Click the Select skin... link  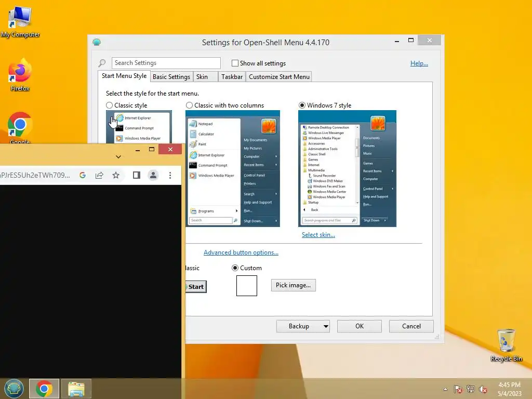click(x=318, y=234)
